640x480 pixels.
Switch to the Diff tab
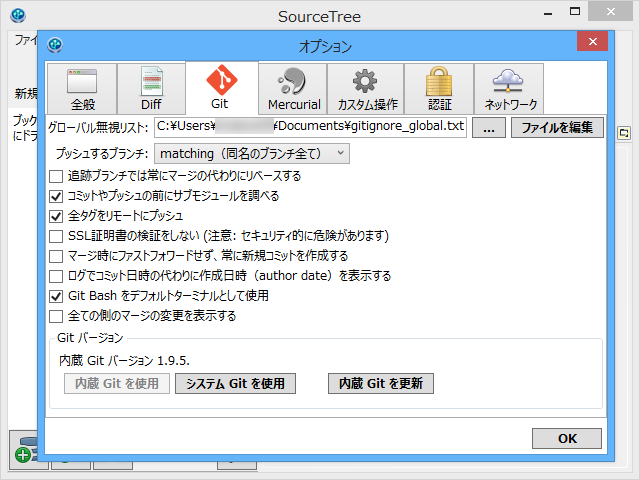(151, 89)
